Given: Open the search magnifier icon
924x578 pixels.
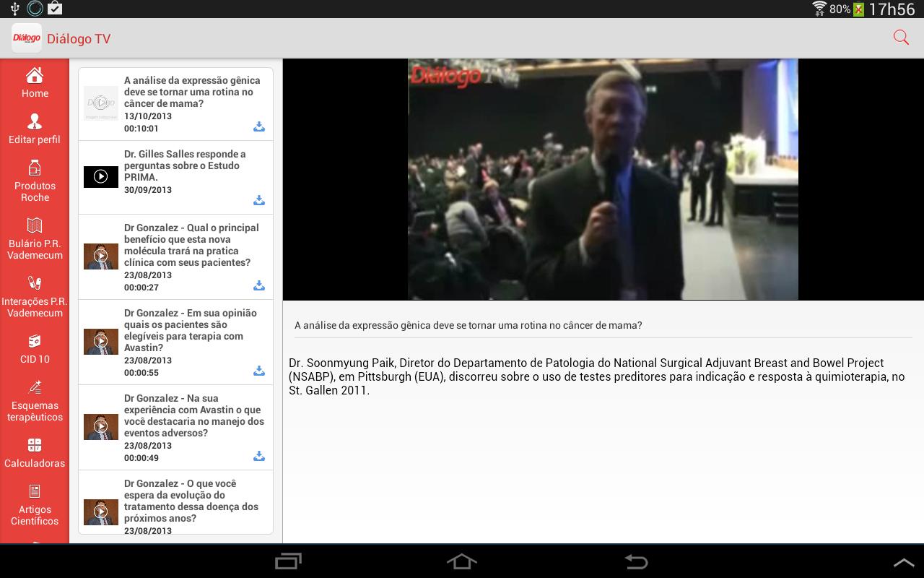Looking at the screenshot, I should click(x=901, y=38).
